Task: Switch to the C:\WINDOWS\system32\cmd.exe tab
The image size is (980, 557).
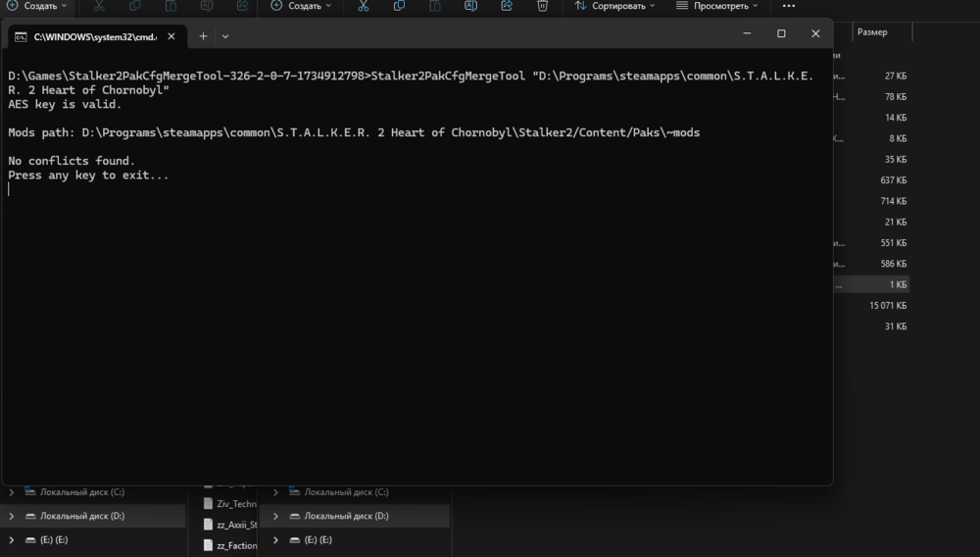Action: [x=88, y=36]
